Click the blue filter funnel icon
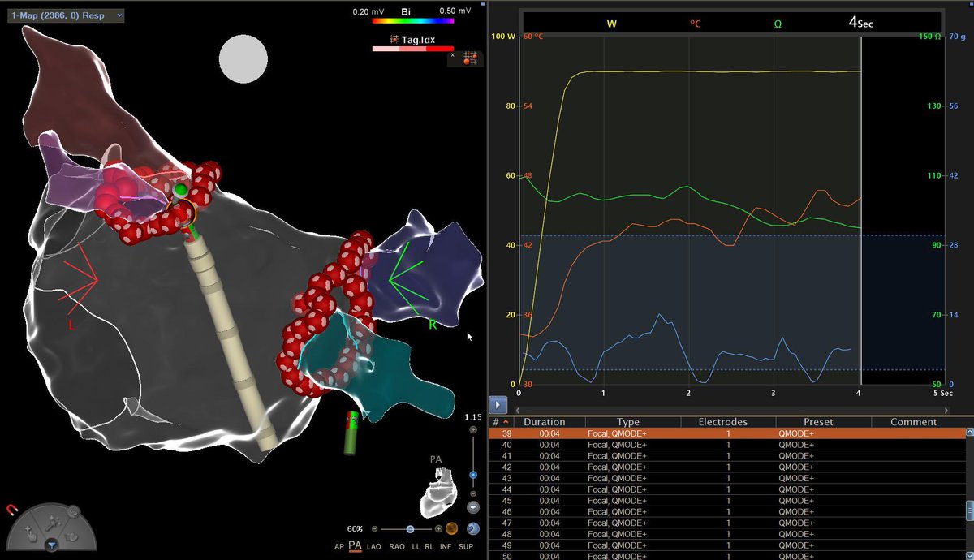974x560 pixels. pyautogui.click(x=51, y=545)
